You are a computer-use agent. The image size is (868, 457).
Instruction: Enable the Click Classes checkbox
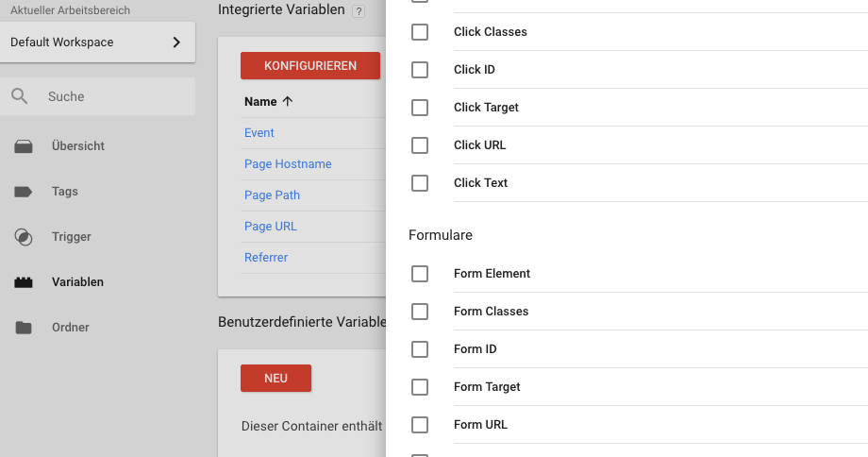point(420,32)
